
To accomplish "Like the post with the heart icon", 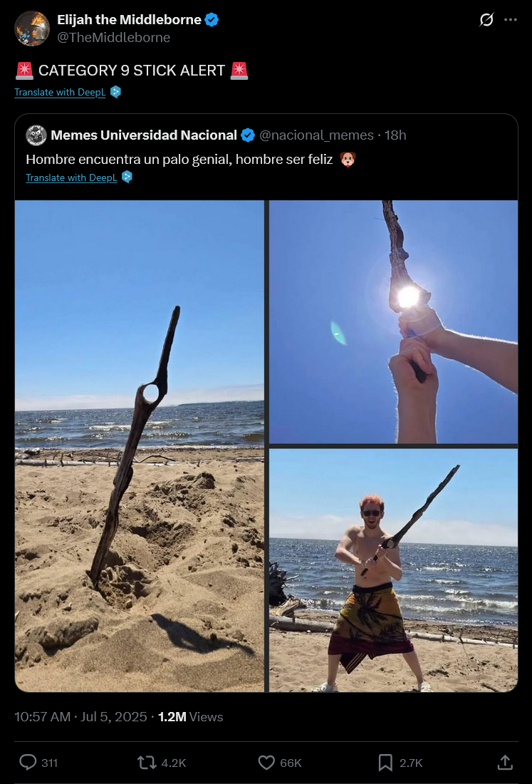I will click(x=266, y=763).
